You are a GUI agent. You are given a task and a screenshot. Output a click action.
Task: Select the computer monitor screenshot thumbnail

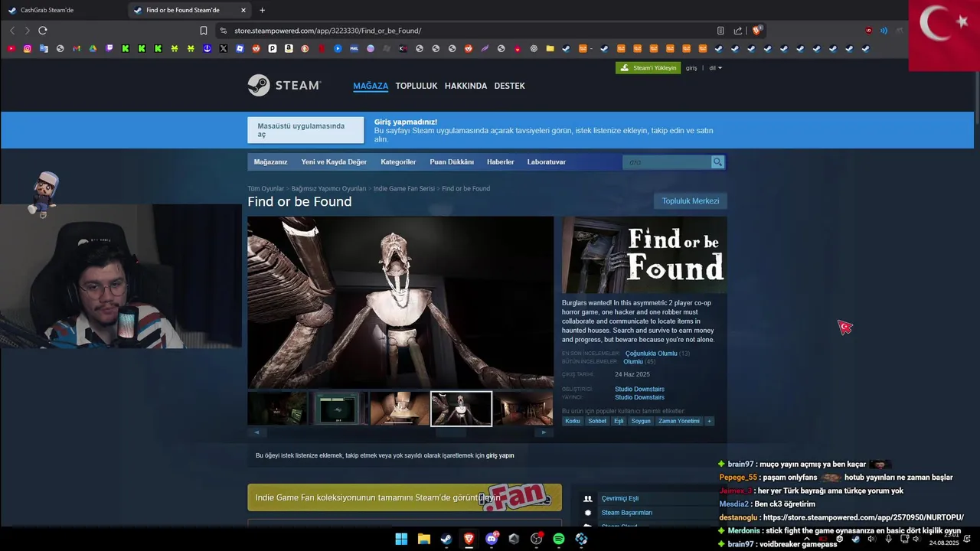click(x=338, y=409)
